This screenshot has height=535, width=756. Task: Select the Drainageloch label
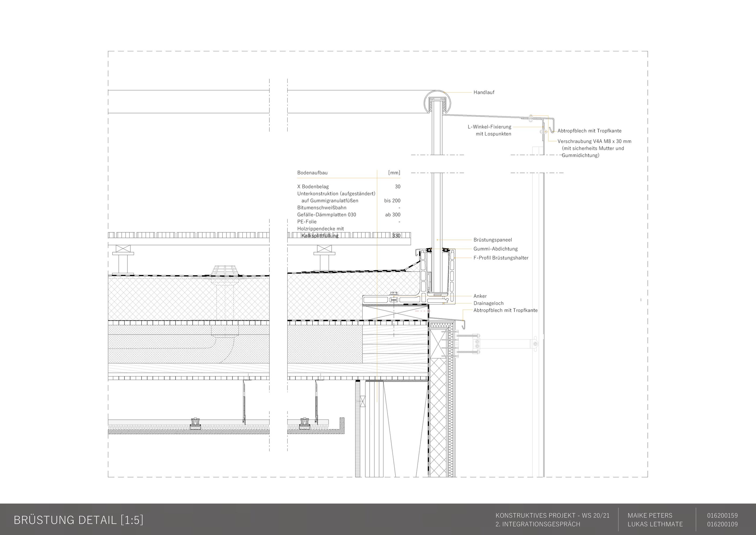(x=488, y=303)
